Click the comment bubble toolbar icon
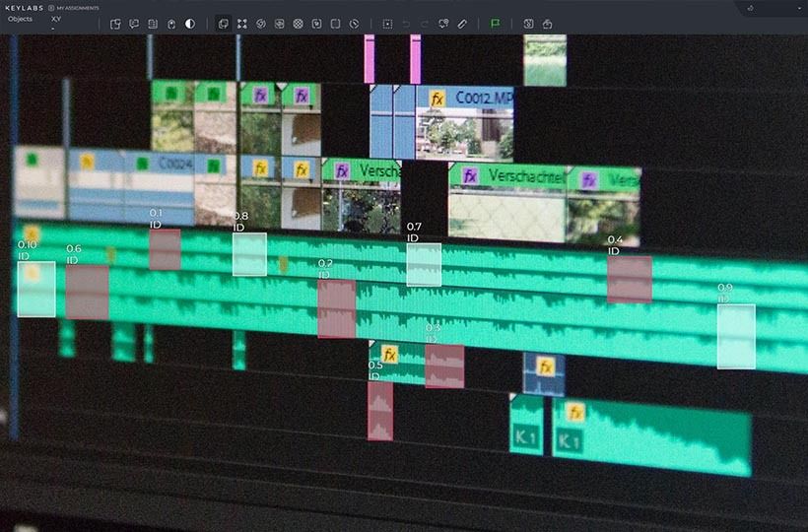This screenshot has width=808, height=532. [x=134, y=24]
